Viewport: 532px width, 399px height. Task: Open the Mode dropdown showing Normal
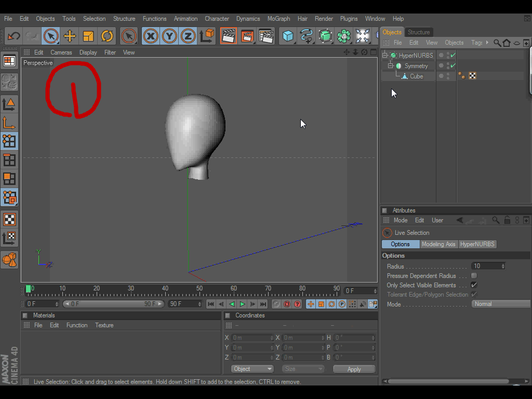pyautogui.click(x=501, y=304)
